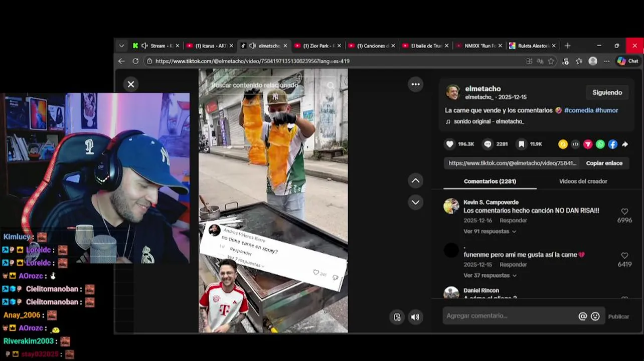Add page to favorites star icon

pyautogui.click(x=551, y=61)
